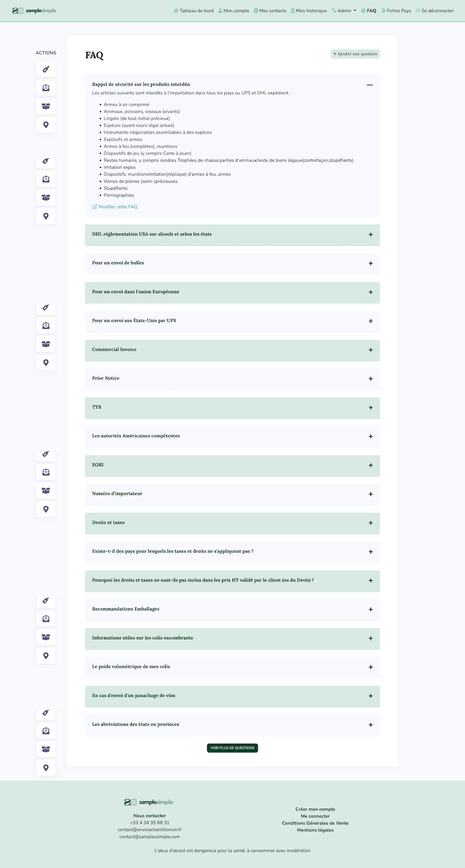
Task: Click the globe icon beside Fiches Pays
Action: tap(383, 11)
